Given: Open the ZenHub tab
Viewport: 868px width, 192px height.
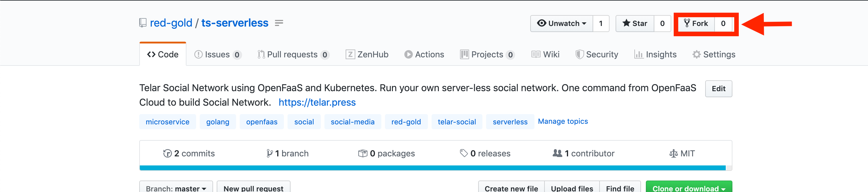Looking at the screenshot, I should point(367,54).
